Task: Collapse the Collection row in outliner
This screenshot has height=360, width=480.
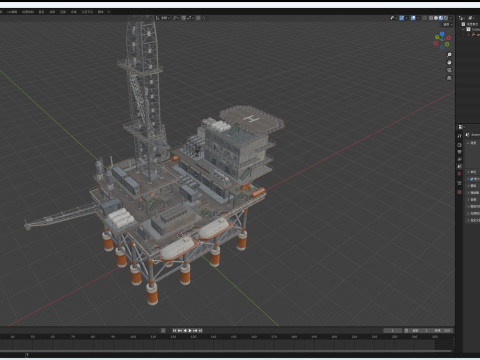Action: tap(463, 29)
